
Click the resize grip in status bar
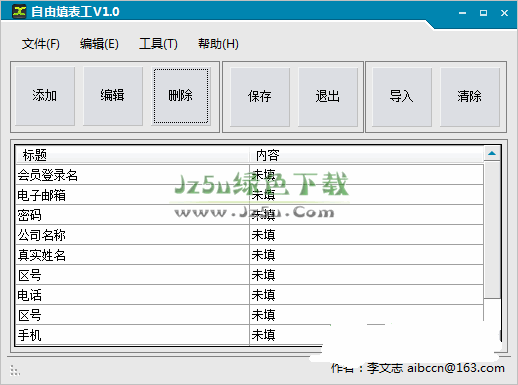tap(15, 370)
